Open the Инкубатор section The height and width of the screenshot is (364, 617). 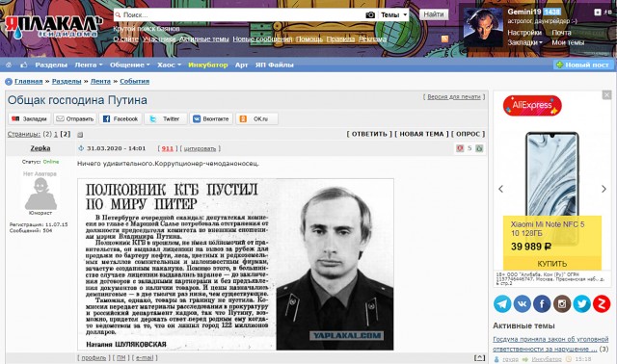(x=208, y=65)
